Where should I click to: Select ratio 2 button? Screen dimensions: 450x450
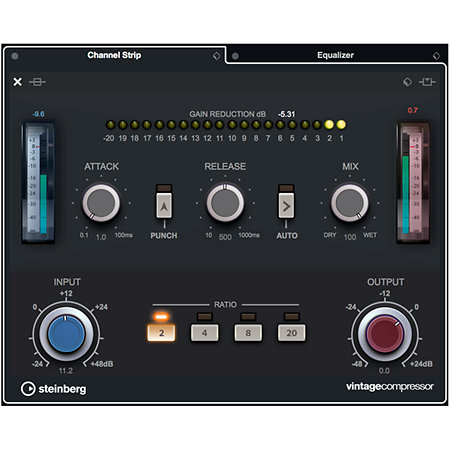click(x=161, y=333)
